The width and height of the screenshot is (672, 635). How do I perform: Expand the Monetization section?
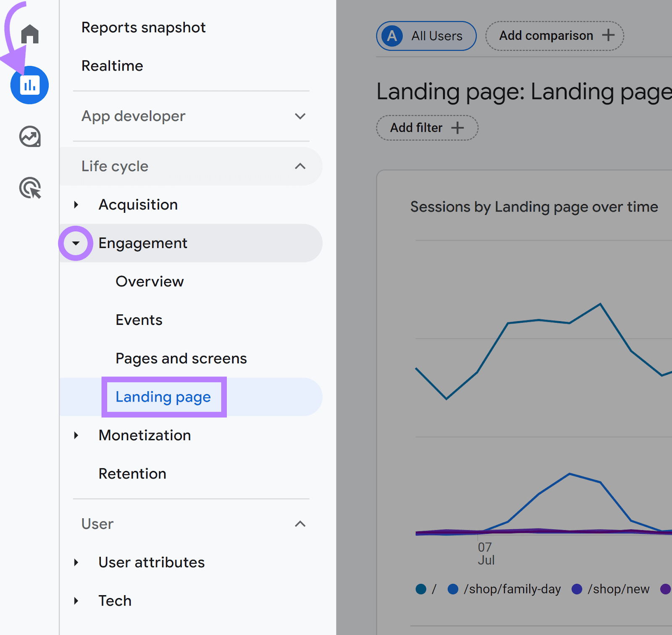(76, 435)
